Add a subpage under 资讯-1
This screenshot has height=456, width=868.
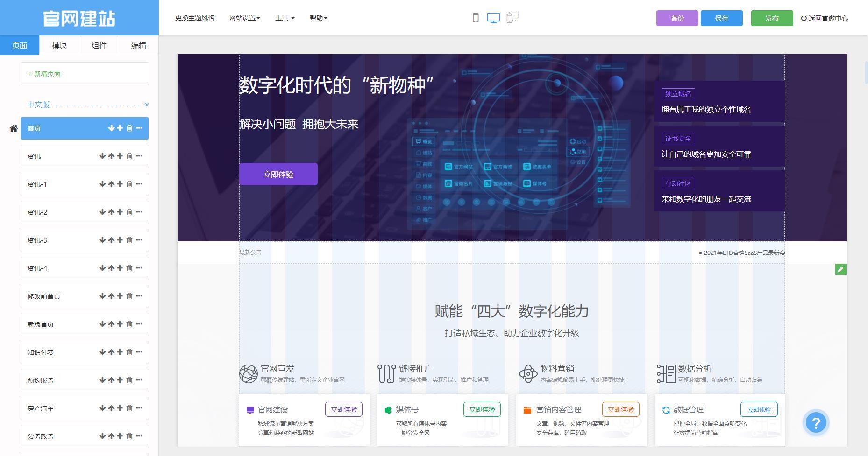120,184
